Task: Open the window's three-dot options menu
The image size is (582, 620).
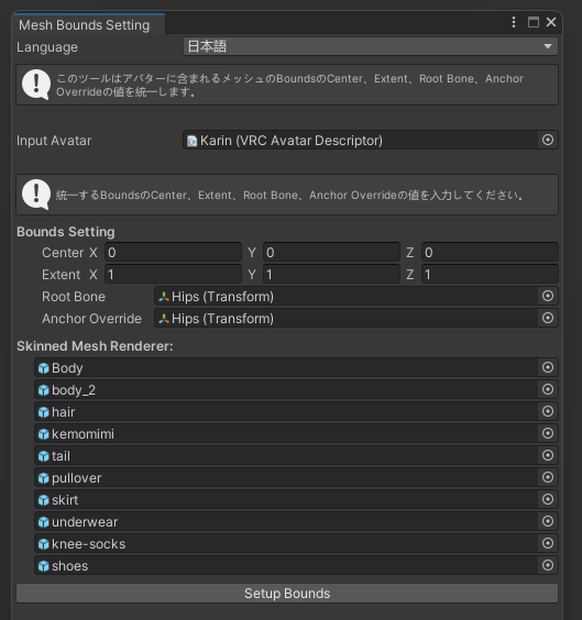Action: [x=514, y=22]
